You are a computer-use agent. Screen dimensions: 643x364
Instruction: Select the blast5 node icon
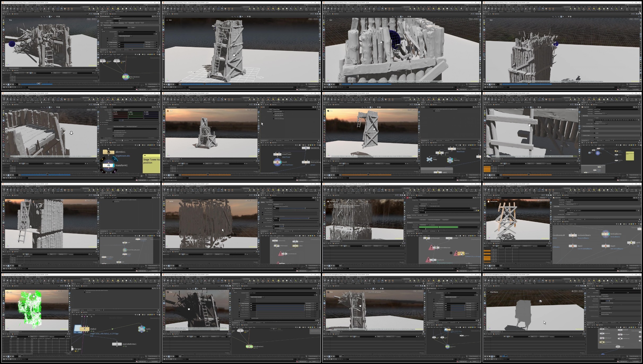pyautogui.click(x=277, y=162)
